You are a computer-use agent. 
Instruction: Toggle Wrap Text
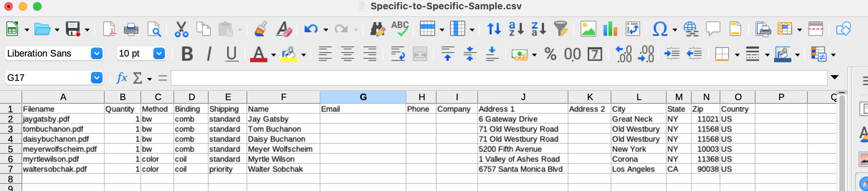tap(398, 54)
